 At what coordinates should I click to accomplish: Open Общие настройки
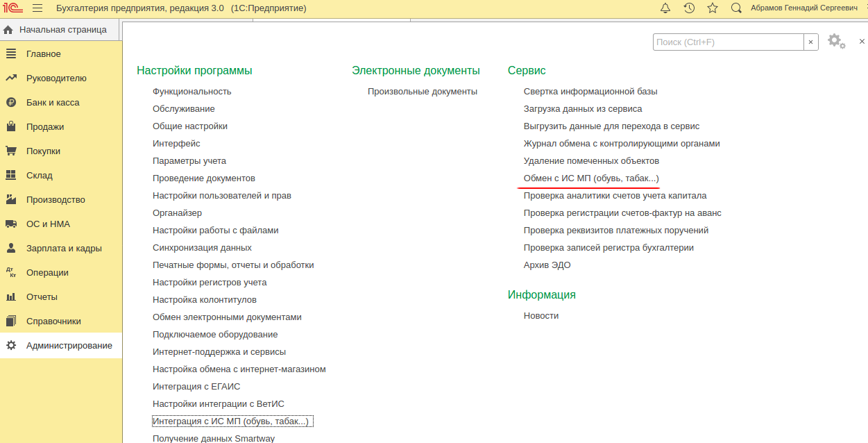190,126
